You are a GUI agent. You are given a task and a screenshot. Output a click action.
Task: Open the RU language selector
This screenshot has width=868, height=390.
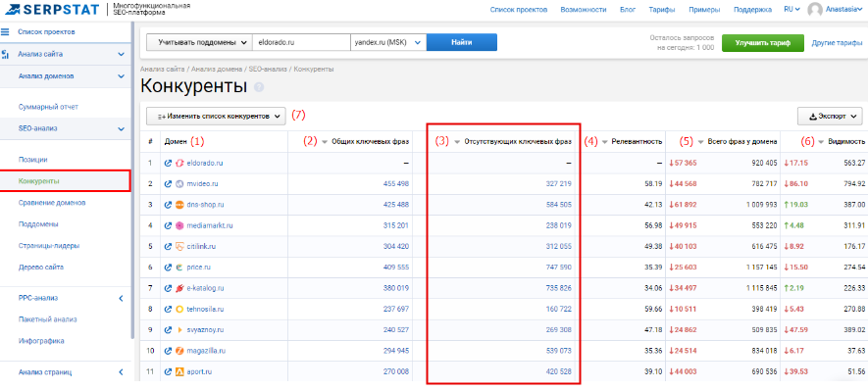click(791, 10)
